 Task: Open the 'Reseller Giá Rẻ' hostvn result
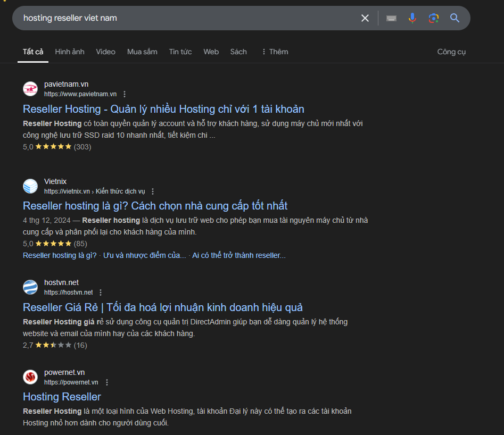(163, 307)
